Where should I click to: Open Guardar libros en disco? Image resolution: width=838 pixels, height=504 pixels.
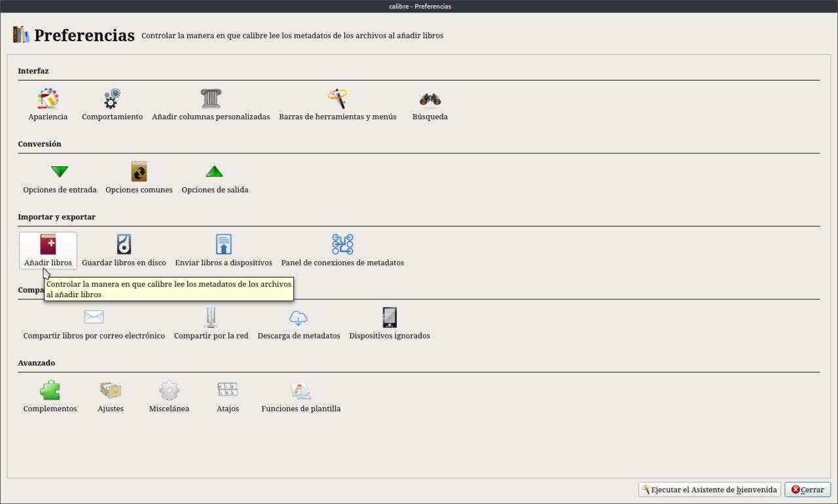pyautogui.click(x=124, y=251)
